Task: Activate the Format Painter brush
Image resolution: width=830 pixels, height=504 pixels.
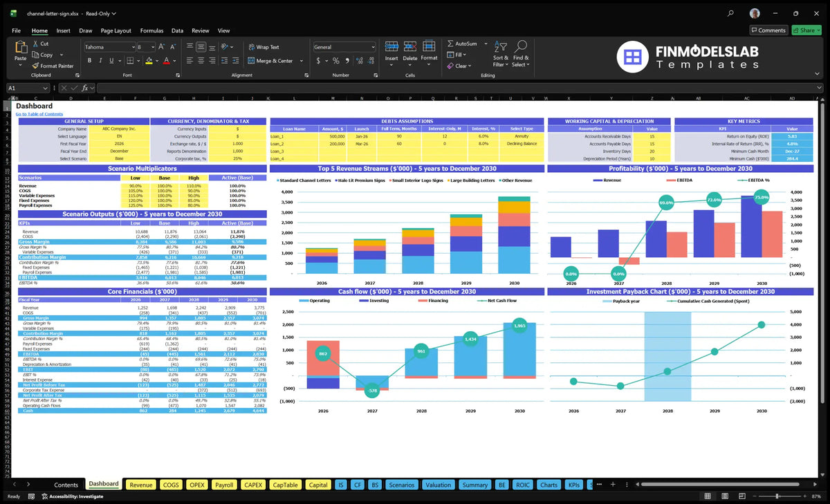Action: (35, 66)
